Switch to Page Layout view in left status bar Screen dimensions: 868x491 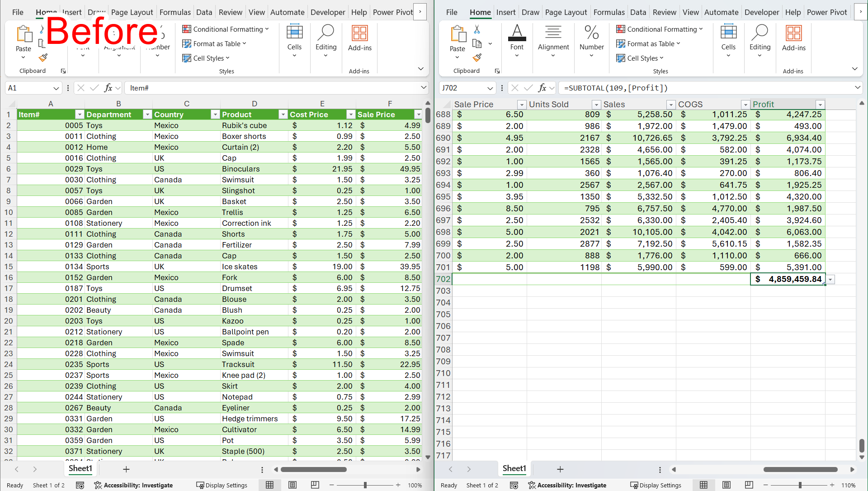pos(292,485)
